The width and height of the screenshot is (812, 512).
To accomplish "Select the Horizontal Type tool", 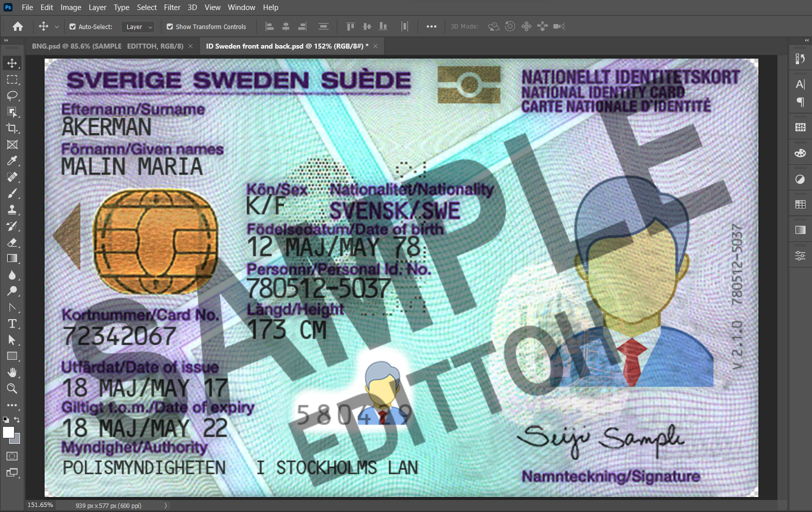I will pyautogui.click(x=12, y=324).
